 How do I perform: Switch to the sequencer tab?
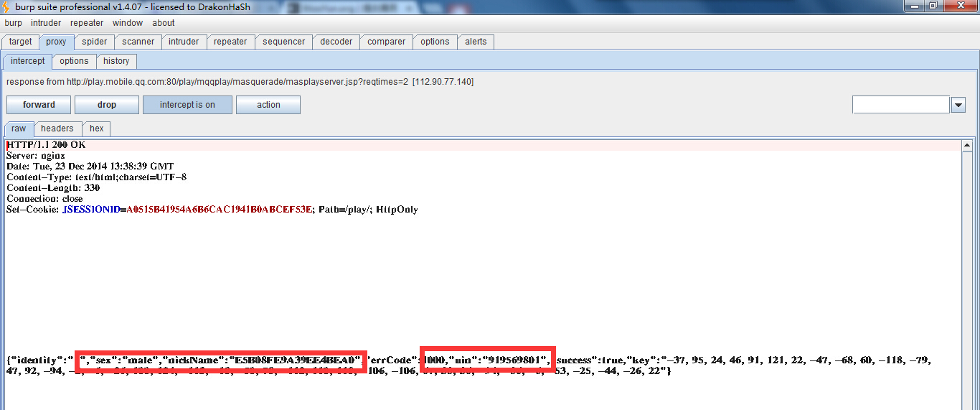(x=283, y=42)
